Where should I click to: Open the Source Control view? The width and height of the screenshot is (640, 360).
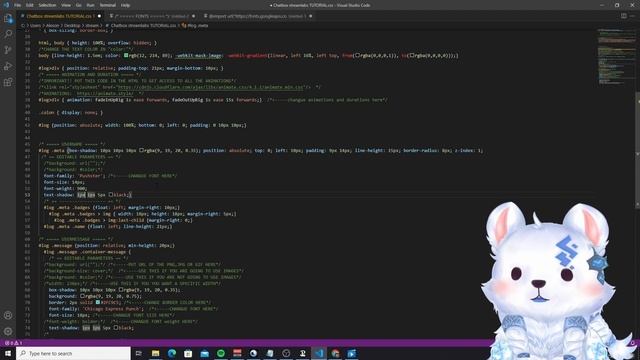[8, 50]
